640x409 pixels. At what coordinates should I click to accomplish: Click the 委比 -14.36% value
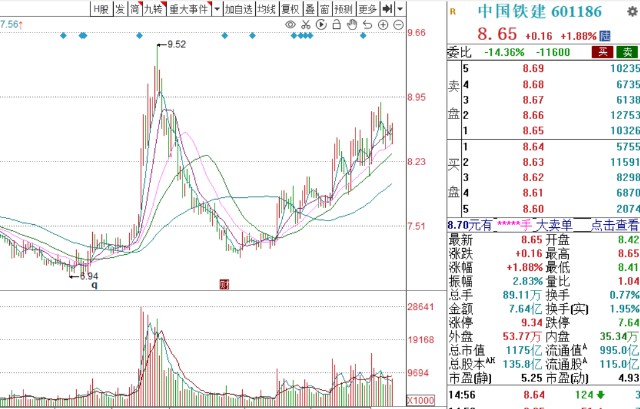click(504, 52)
